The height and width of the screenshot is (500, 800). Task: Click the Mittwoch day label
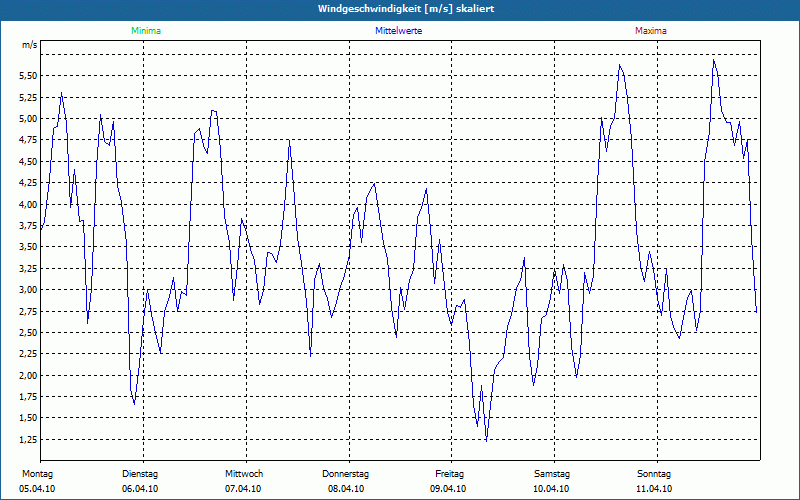point(244,474)
